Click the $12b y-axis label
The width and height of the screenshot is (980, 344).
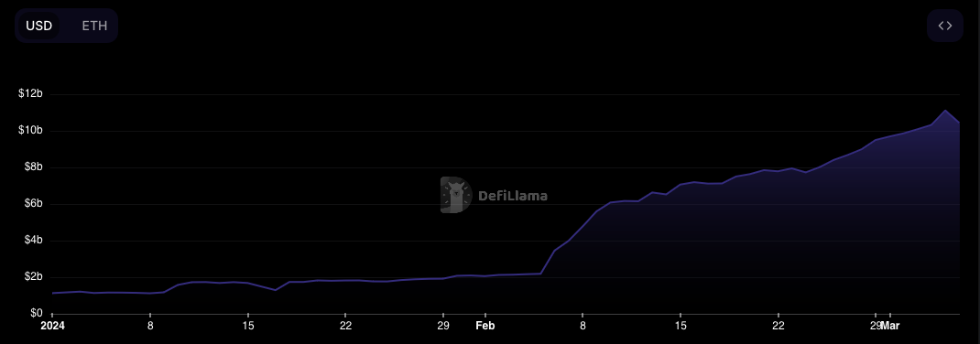[x=30, y=94]
